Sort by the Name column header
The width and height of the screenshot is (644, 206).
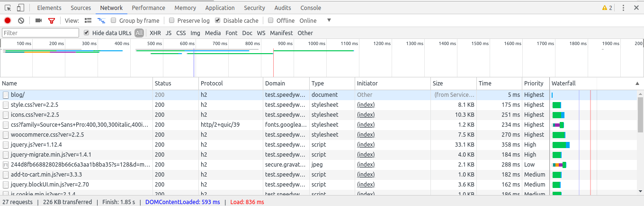click(76, 83)
